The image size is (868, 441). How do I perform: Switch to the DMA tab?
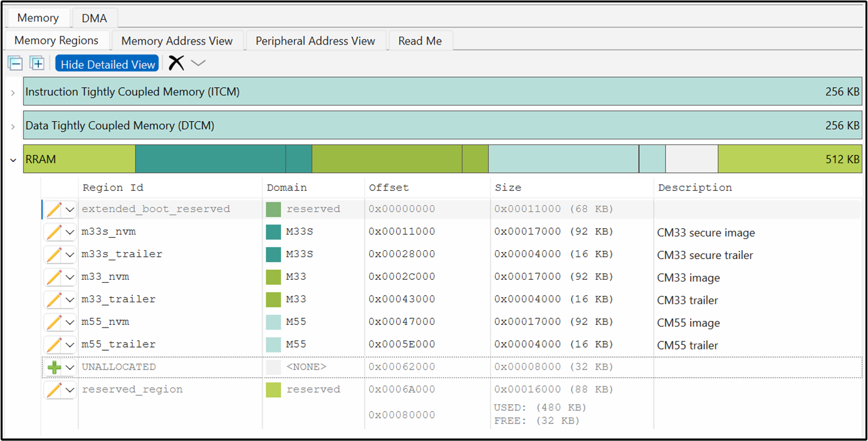(95, 18)
